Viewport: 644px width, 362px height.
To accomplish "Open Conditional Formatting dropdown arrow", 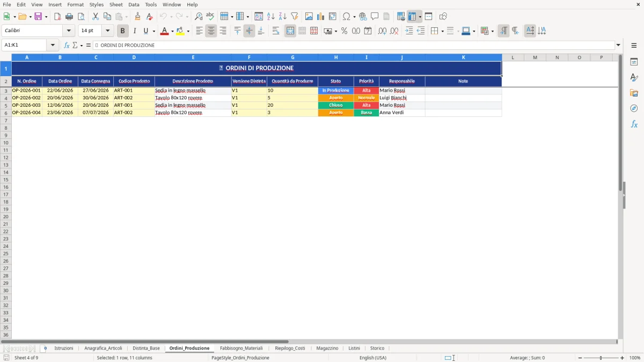I will pyautogui.click(x=492, y=31).
